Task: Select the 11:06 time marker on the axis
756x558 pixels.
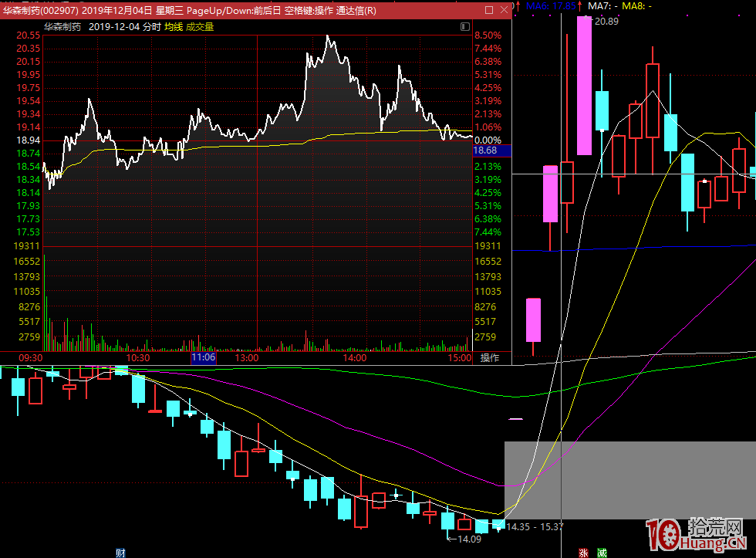Action: click(x=204, y=358)
